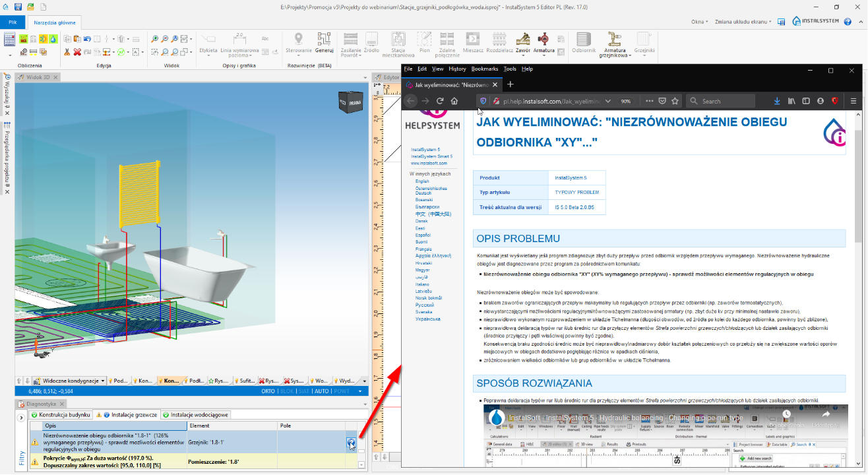The height and width of the screenshot is (475, 868).
Task: Select the Pokrycie Za duża wartość warning row
Action: [193, 461]
